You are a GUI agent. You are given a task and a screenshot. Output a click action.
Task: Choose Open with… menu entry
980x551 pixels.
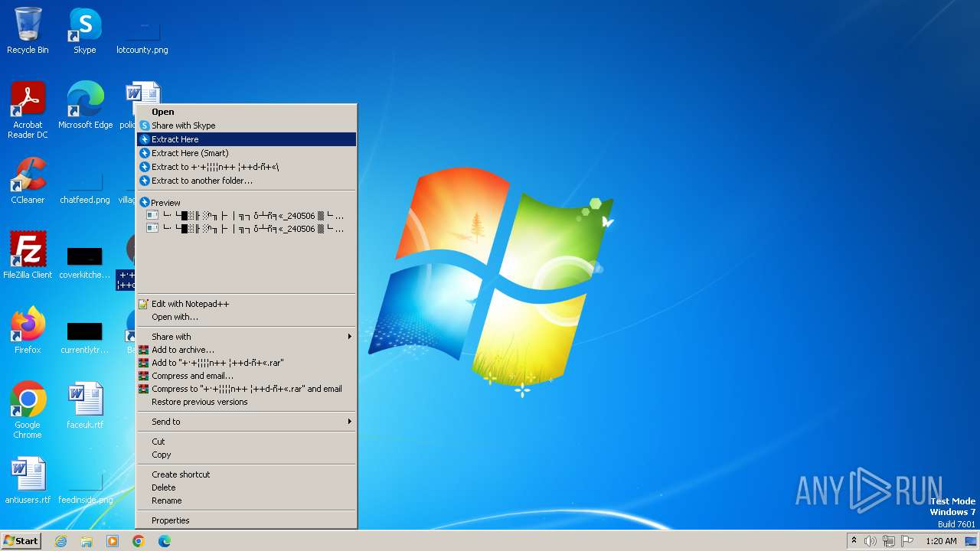tap(247, 317)
